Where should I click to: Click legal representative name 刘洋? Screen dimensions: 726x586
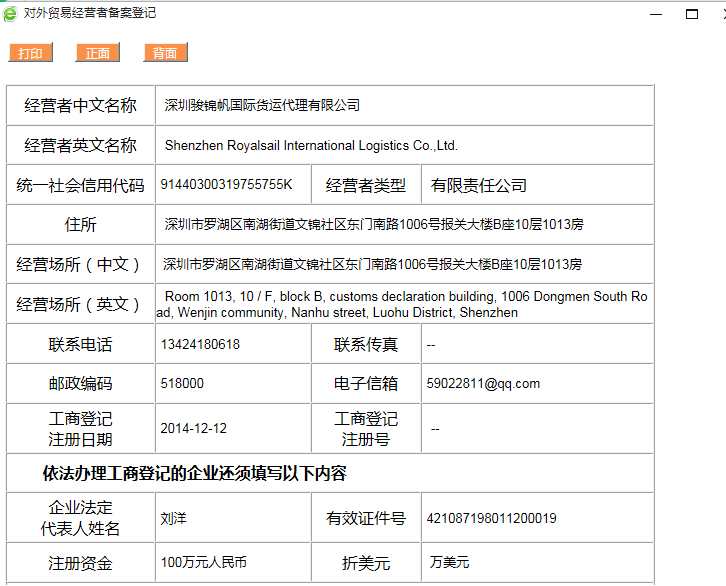point(173,518)
